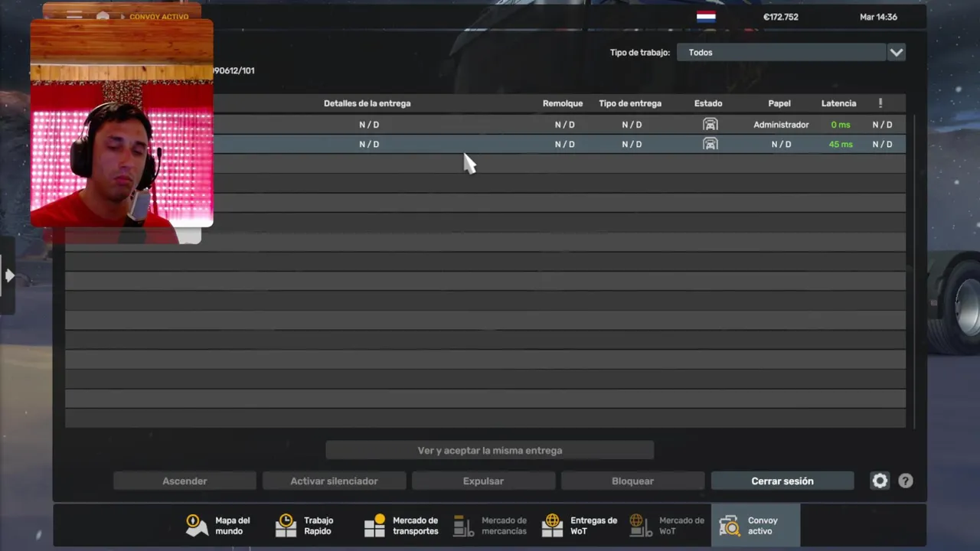Click the 45 ms row status truck icon
980x551 pixels.
710,144
